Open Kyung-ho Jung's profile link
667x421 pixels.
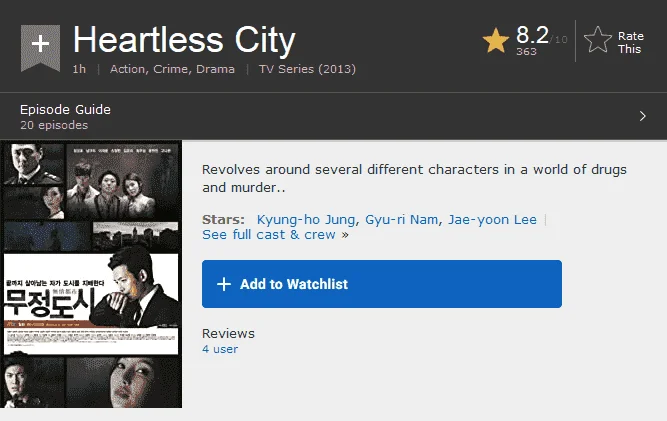(306, 219)
